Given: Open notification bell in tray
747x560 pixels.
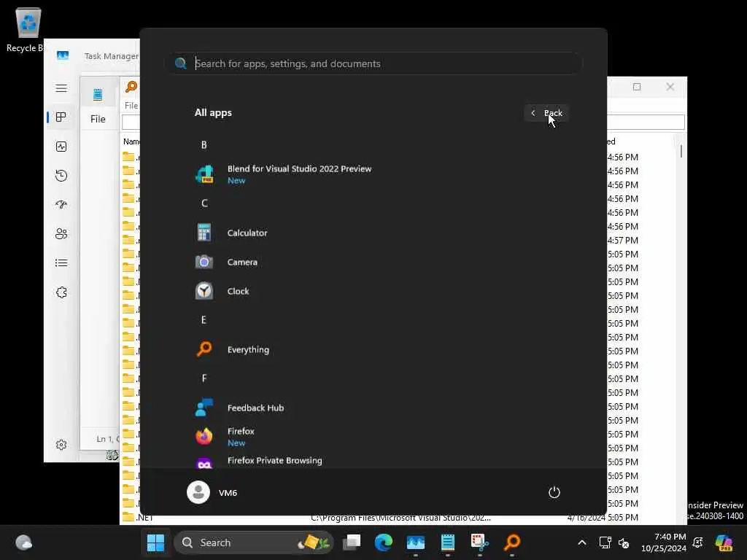Looking at the screenshot, I should (x=698, y=542).
